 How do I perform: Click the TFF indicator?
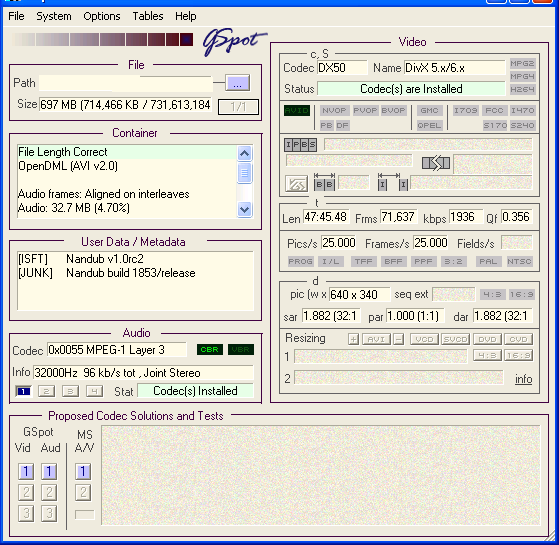(363, 262)
